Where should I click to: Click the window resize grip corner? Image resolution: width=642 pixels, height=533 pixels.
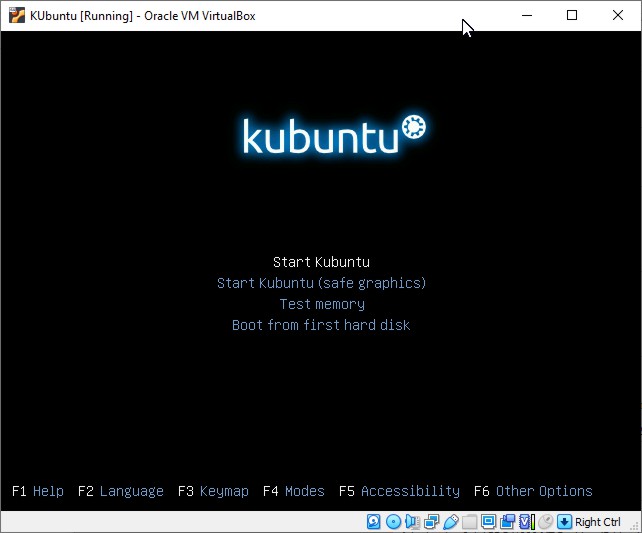635,527
